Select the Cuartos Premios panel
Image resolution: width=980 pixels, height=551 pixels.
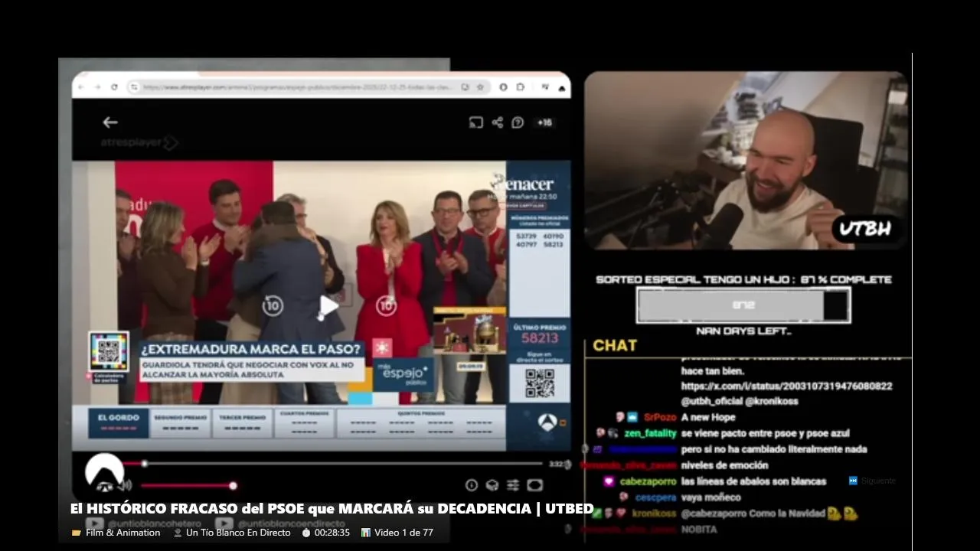click(304, 422)
